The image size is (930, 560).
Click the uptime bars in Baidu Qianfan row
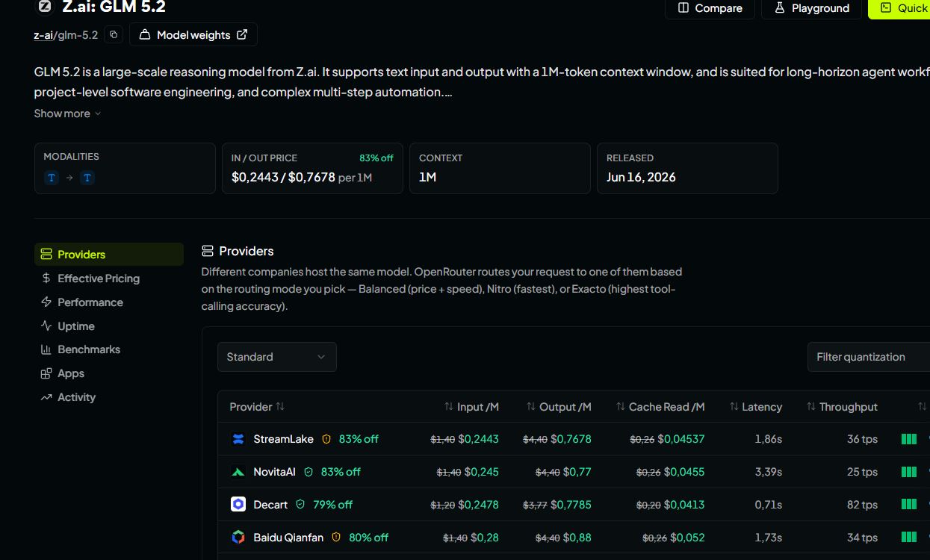pyautogui.click(x=909, y=538)
